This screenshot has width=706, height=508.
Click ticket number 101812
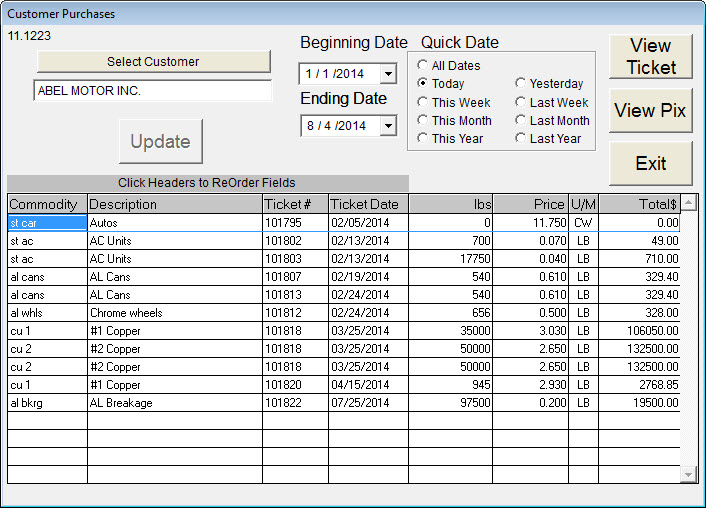tap(295, 313)
